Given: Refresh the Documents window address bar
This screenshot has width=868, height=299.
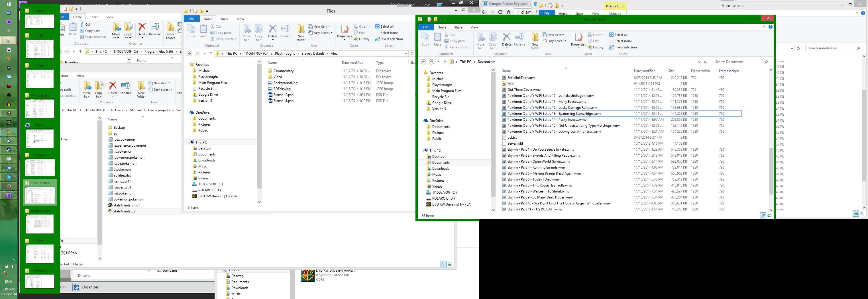Looking at the screenshot, I should (706, 62).
